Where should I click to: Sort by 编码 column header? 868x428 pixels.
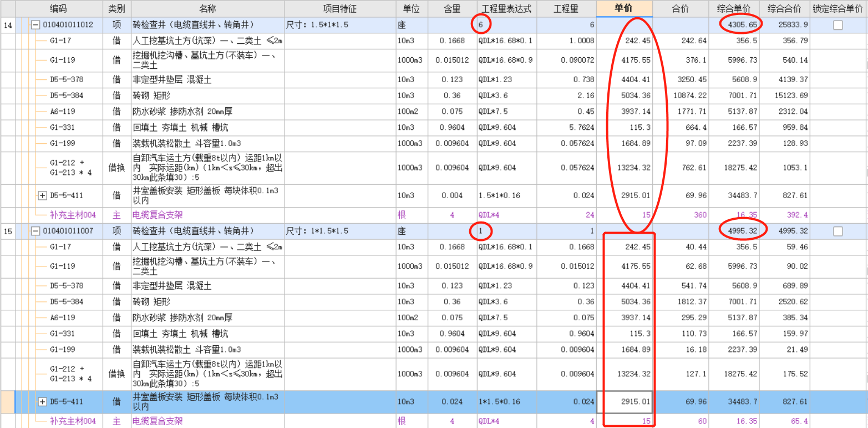(60, 8)
